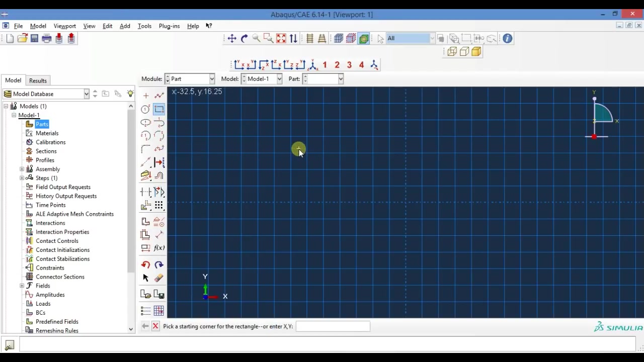Open the Linear Pattern dotted-grid tool
Screen dimensions: 644x362
[159, 205]
